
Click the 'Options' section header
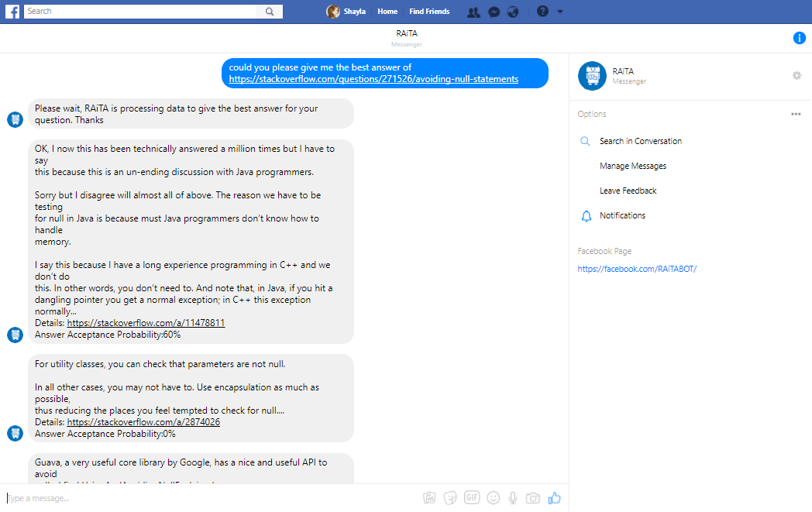pos(592,114)
